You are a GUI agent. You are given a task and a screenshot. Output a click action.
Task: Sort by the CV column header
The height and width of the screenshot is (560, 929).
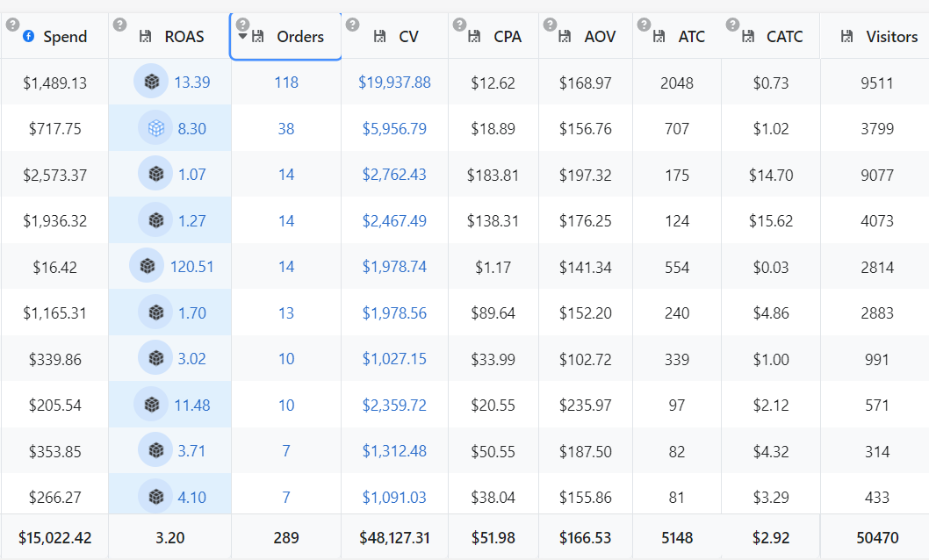pos(408,37)
